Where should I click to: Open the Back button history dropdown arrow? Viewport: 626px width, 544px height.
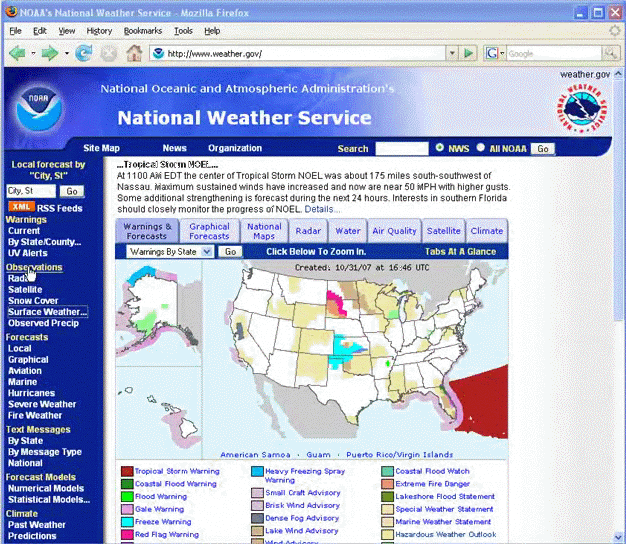(x=33, y=53)
